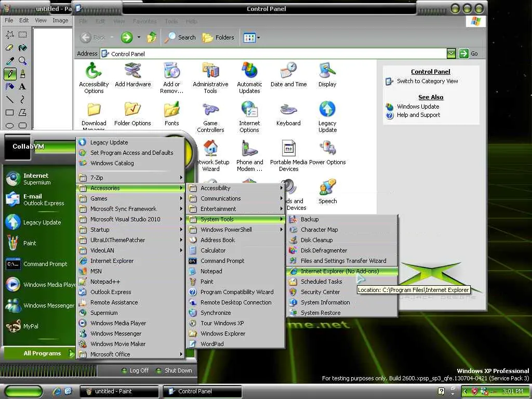532x399 pixels.
Task: Open Character Map from System Tools
Action: (x=342, y=230)
